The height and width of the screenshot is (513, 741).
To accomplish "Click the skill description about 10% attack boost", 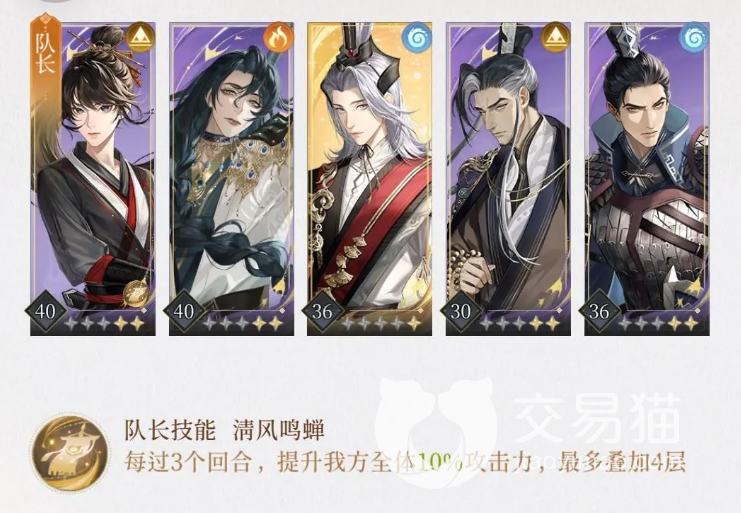I will coord(405,462).
